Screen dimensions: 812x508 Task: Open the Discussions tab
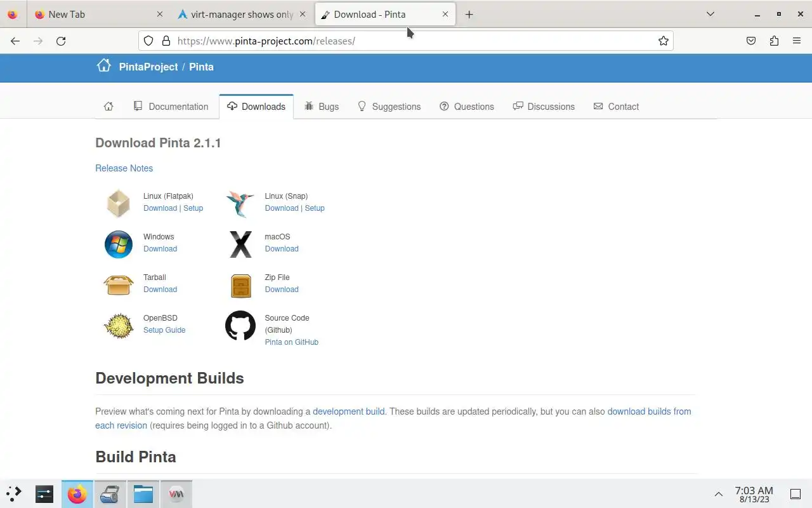coord(544,107)
